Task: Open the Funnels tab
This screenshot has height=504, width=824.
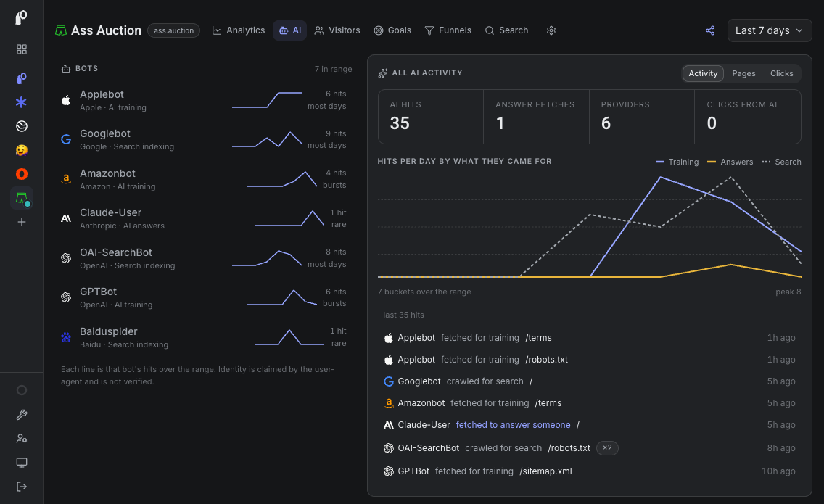Action: click(x=448, y=30)
